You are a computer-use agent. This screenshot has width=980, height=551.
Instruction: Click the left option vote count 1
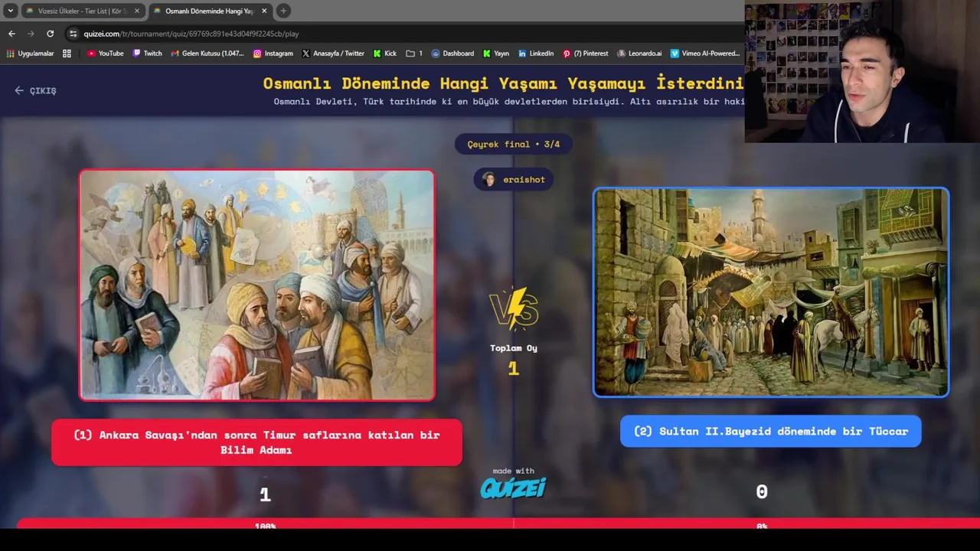click(265, 495)
